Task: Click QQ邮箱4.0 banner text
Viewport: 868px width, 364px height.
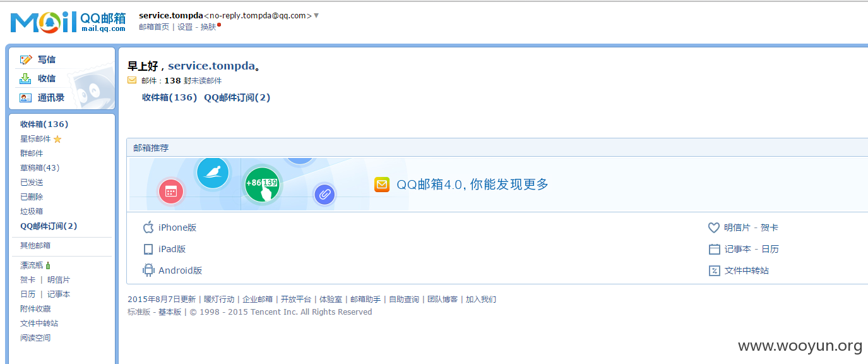Action: (x=473, y=185)
